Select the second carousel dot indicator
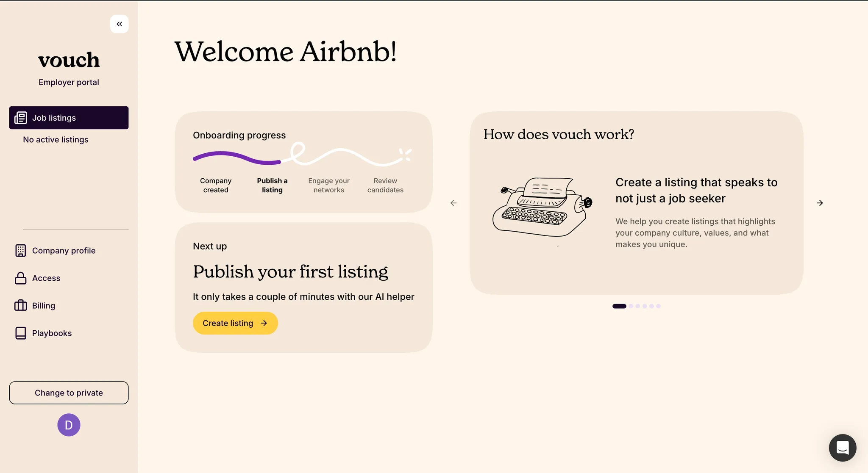The image size is (868, 473). pyautogui.click(x=631, y=306)
